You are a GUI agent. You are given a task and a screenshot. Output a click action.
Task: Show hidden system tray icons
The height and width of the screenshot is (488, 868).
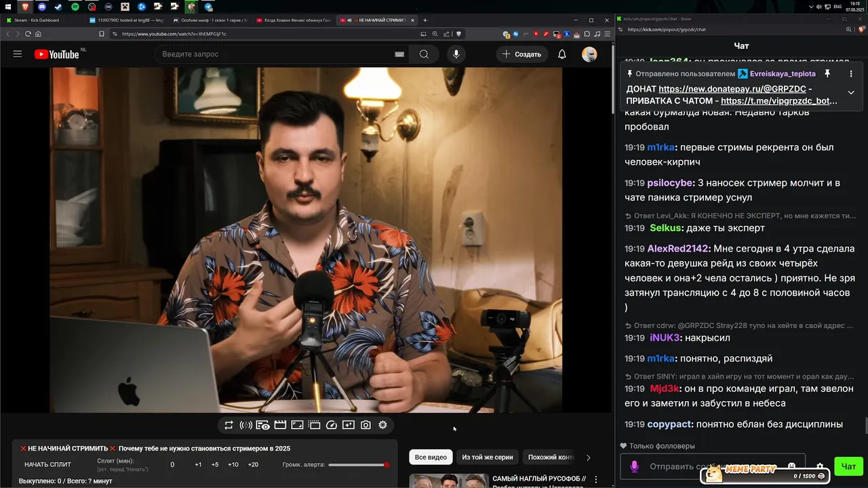click(812, 7)
